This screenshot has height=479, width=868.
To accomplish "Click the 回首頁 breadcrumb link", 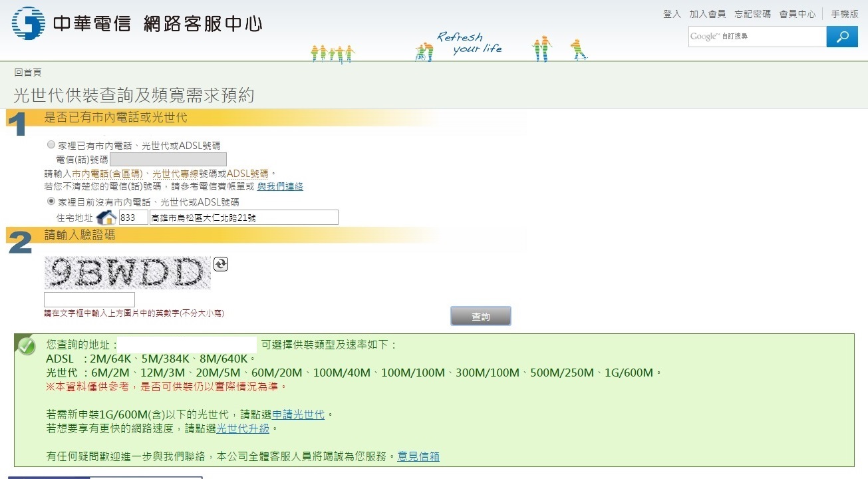I will tap(28, 72).
